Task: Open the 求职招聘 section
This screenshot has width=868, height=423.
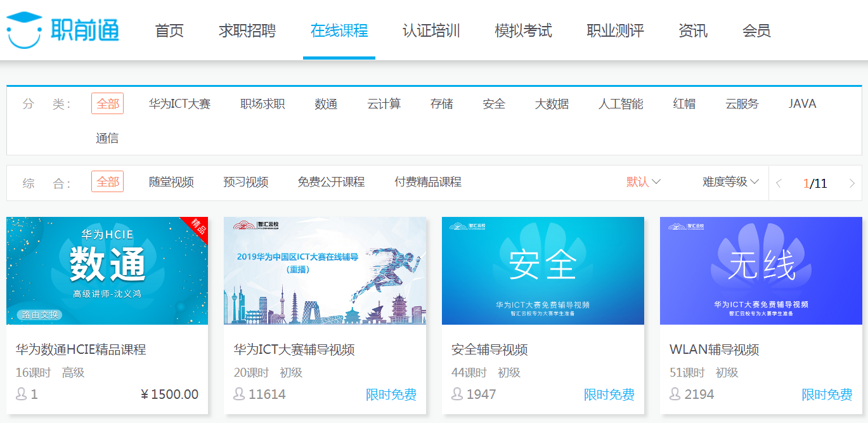Action: (248, 30)
